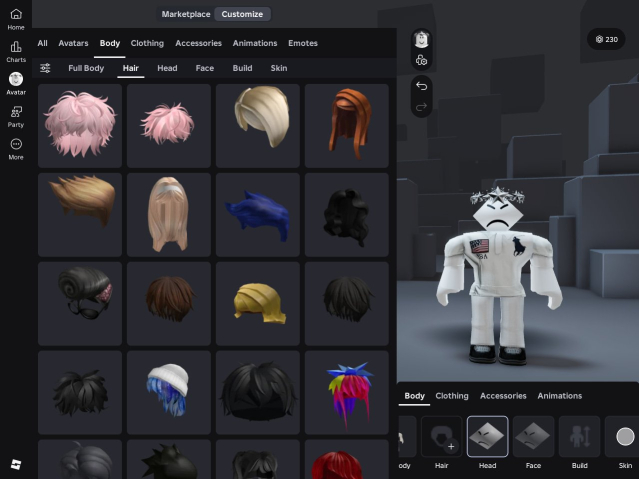639x479 pixels.
Task: Open the Clothing category tab
Action: click(147, 43)
